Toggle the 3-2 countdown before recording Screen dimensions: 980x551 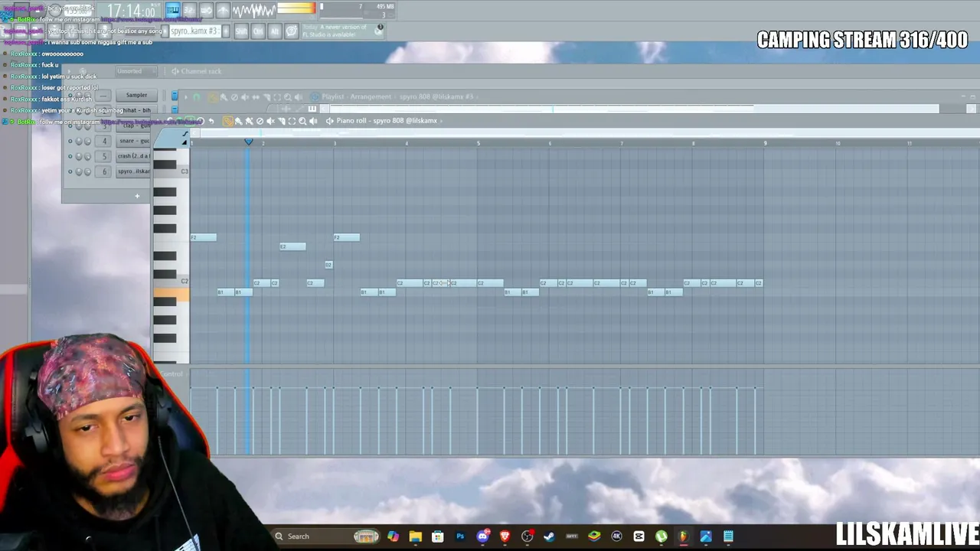click(x=189, y=10)
